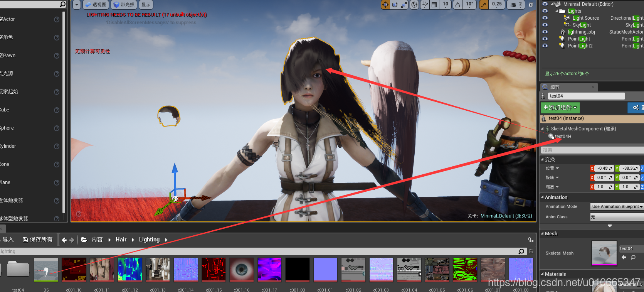Open the 旋转 rotation type dropdown
The width and height of the screenshot is (644, 292).
coord(552,177)
